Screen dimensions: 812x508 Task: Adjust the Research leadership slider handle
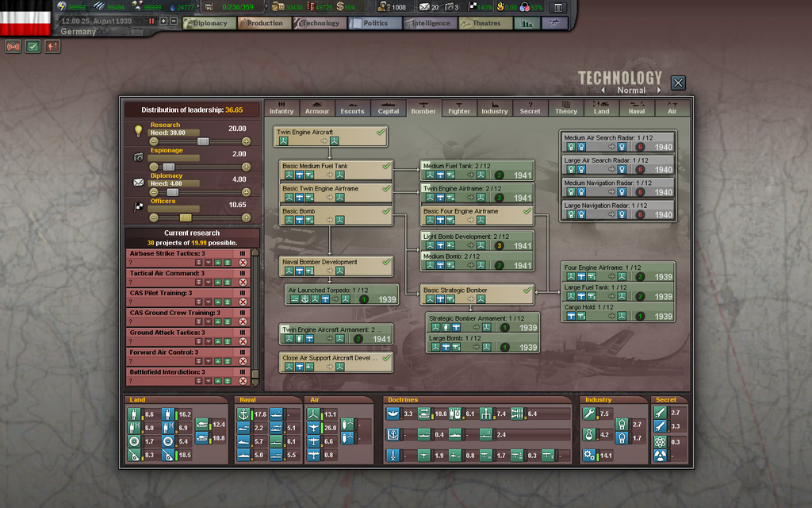pos(203,141)
